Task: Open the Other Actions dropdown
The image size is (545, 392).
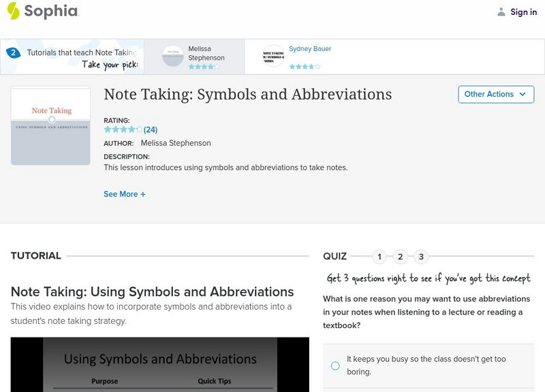Action: pos(495,95)
